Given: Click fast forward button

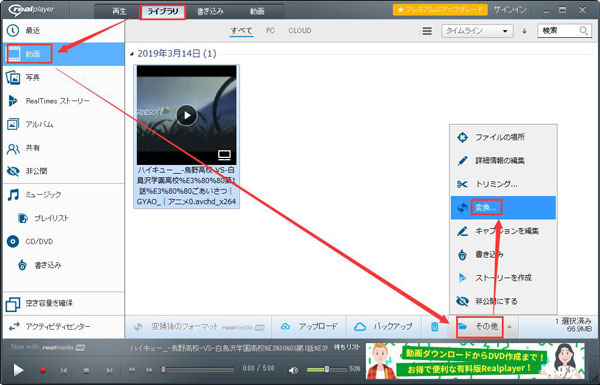Looking at the screenshot, I should 149,370.
